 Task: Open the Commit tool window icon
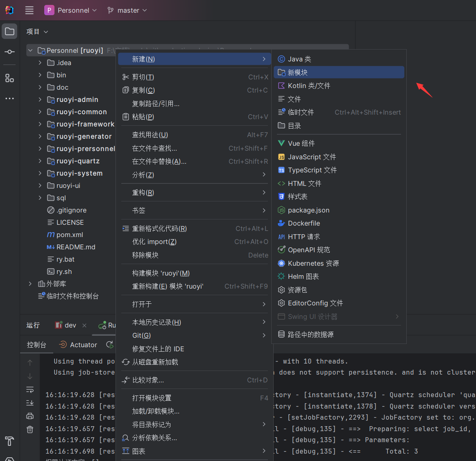[x=9, y=52]
